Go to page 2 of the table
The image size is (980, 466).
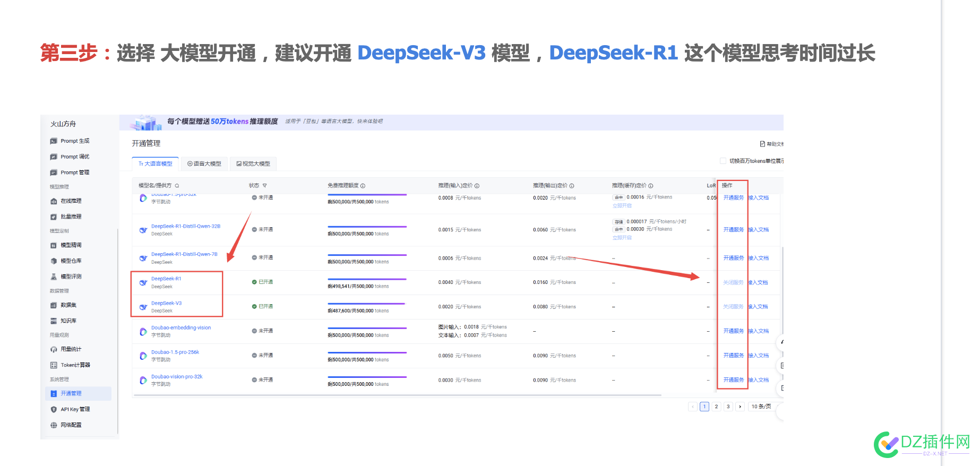tap(716, 407)
